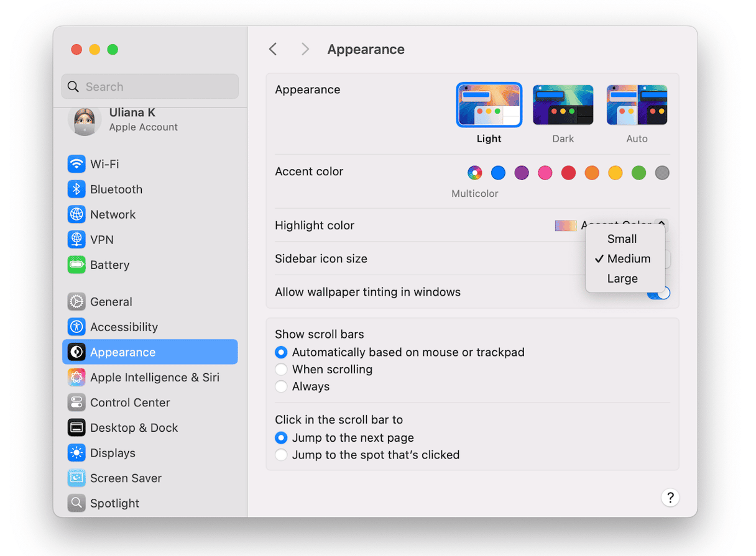Go back with the left chevron
The image size is (756, 556).
click(x=273, y=50)
